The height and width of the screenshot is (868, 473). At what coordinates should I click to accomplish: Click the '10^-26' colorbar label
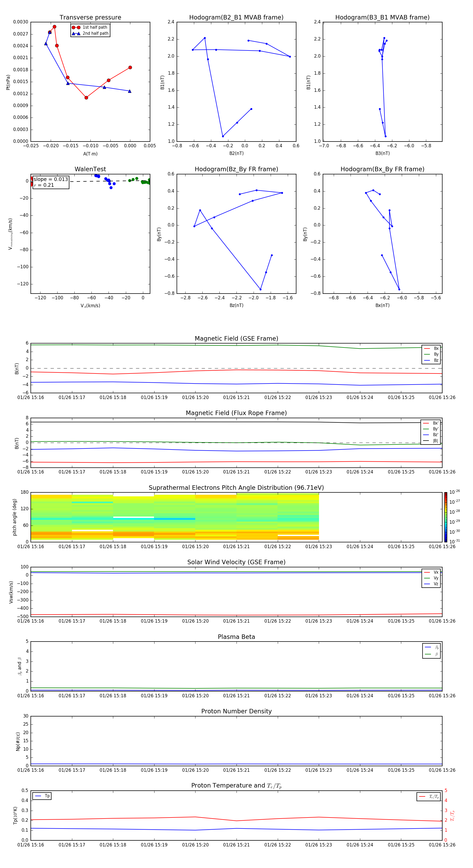(x=455, y=492)
